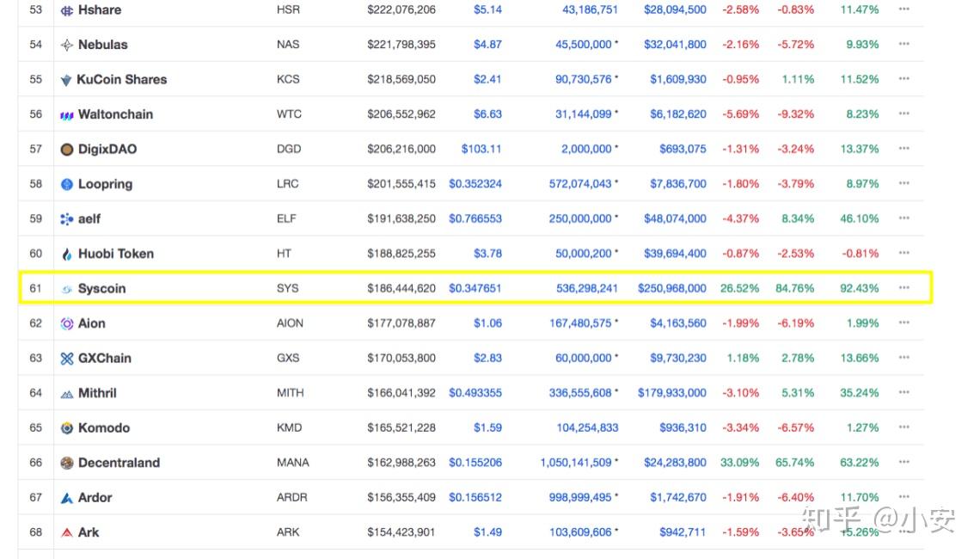Select the Decentraland logo icon
This screenshot has height=559, width=980.
(67, 463)
